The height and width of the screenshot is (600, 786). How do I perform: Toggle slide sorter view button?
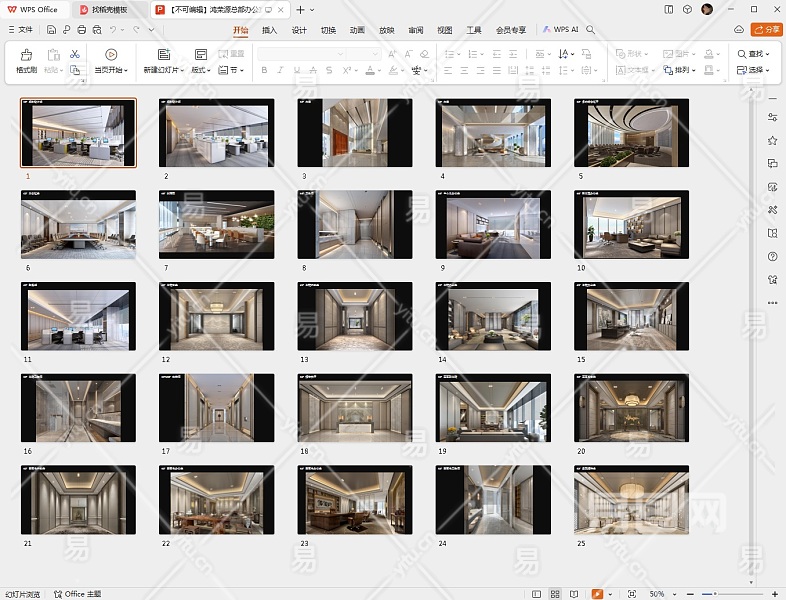(556, 594)
